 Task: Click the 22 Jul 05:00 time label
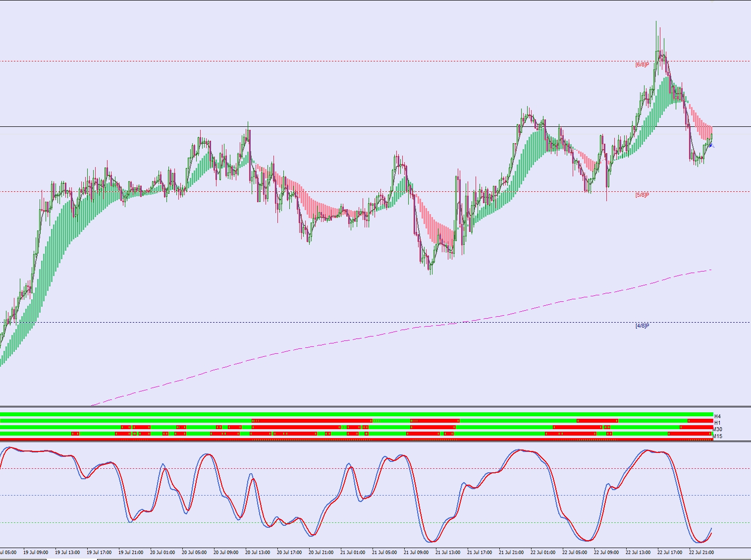coord(575,552)
